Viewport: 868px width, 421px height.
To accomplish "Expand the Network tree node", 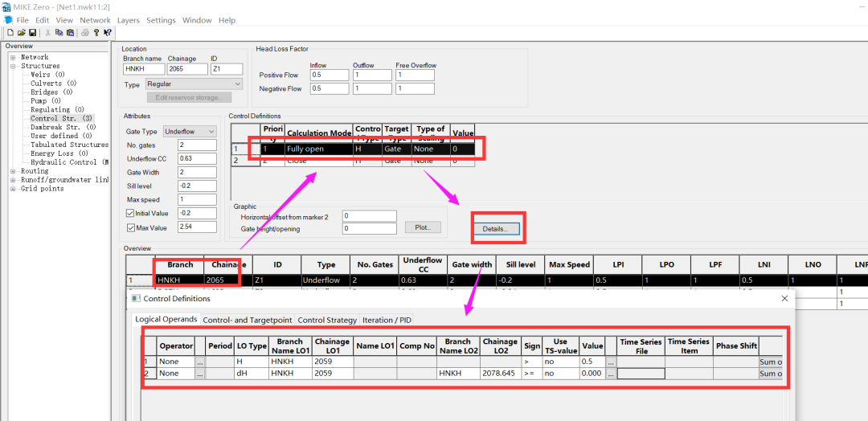I will coord(13,57).
